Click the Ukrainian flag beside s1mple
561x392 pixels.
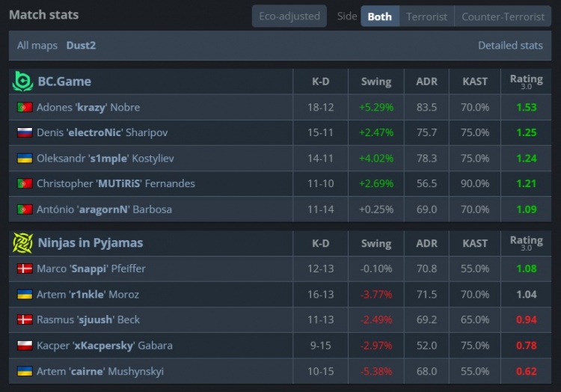(25, 158)
